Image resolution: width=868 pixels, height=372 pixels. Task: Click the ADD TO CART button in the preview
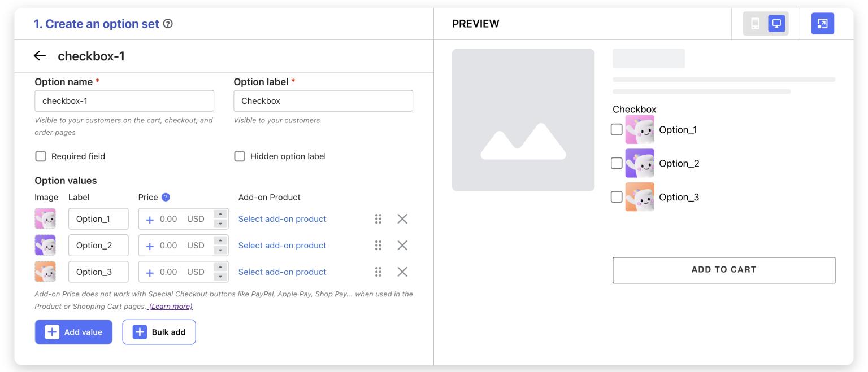(x=723, y=270)
